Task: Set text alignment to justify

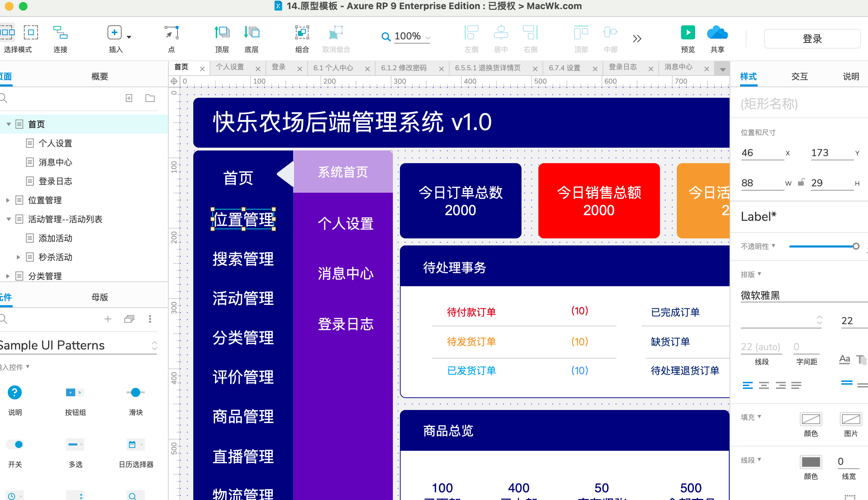Action: (796, 385)
